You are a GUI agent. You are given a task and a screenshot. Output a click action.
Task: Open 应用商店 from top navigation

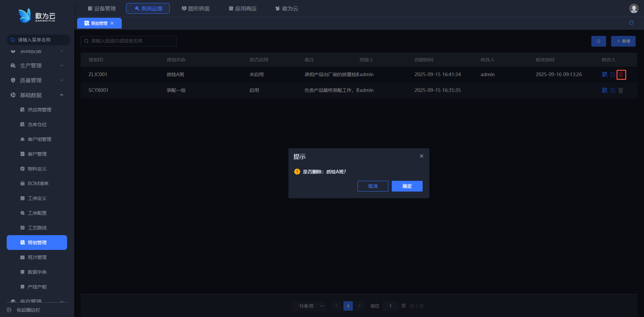click(x=243, y=8)
